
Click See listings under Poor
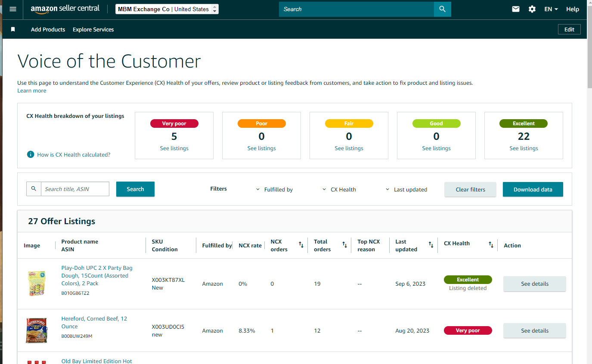261,148
